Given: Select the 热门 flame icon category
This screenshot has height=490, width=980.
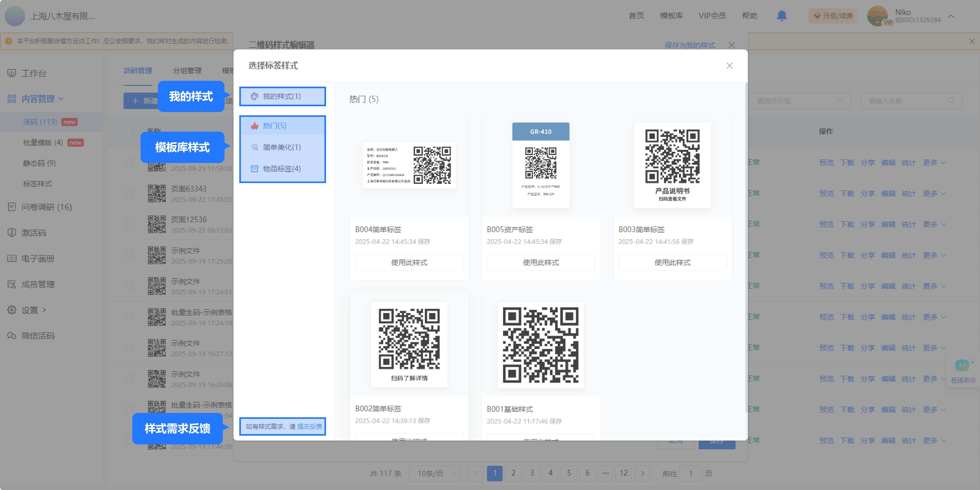Looking at the screenshot, I should 254,126.
